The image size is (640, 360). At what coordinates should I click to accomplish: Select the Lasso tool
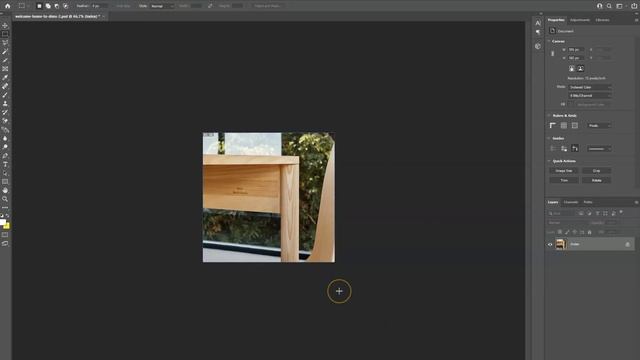click(x=5, y=43)
